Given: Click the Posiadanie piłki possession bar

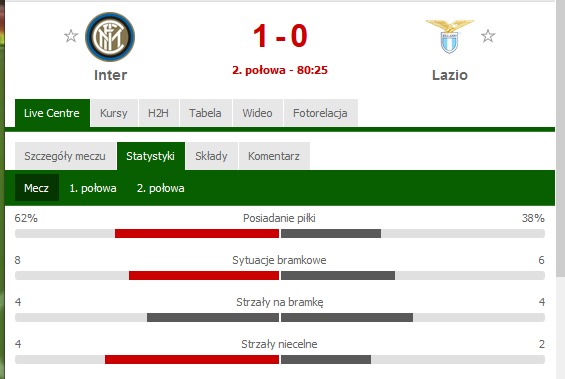Looking at the screenshot, I should point(280,233).
